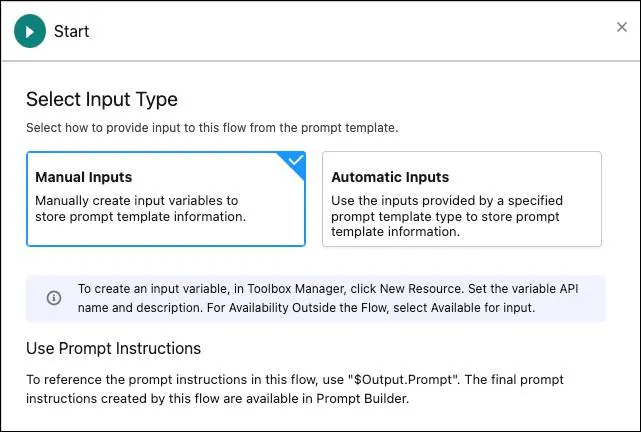Click "Prompt Builder" in the final paragraph

click(362, 398)
